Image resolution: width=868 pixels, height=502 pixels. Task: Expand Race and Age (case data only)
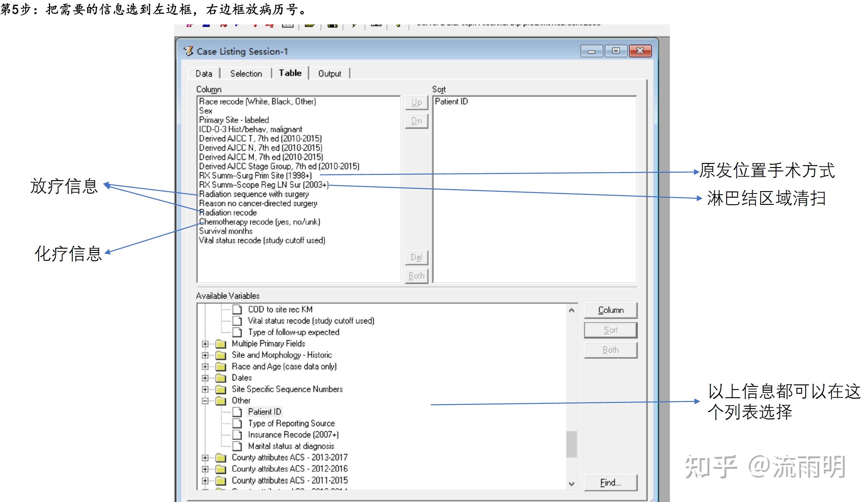click(205, 367)
